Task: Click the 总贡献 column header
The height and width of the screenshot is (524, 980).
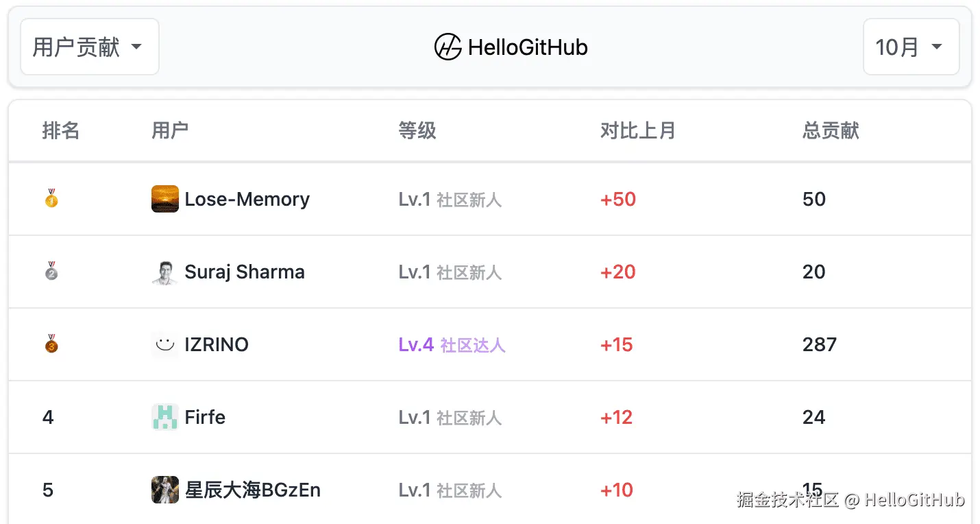Action: (x=831, y=130)
